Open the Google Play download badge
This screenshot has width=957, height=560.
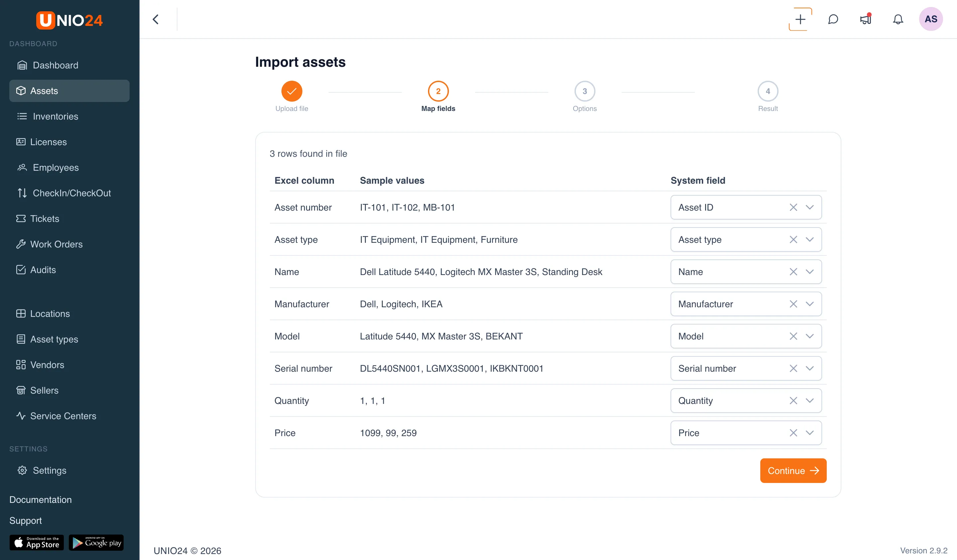[96, 542]
